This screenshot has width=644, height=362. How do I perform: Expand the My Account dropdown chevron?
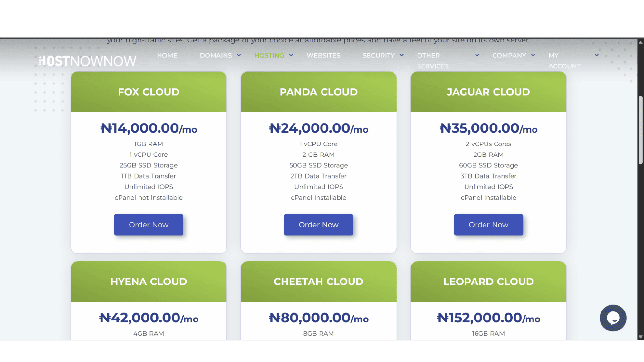click(596, 55)
